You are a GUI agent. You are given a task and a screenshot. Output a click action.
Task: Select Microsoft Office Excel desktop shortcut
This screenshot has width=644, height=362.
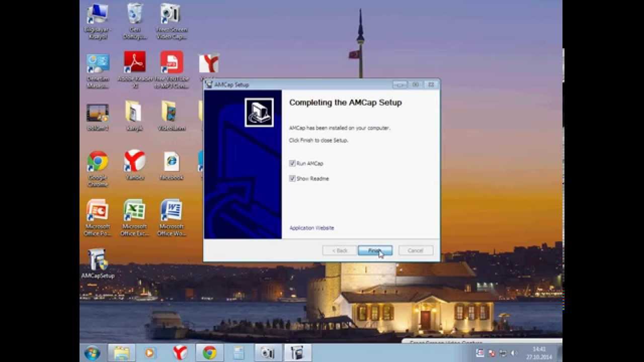tap(134, 218)
